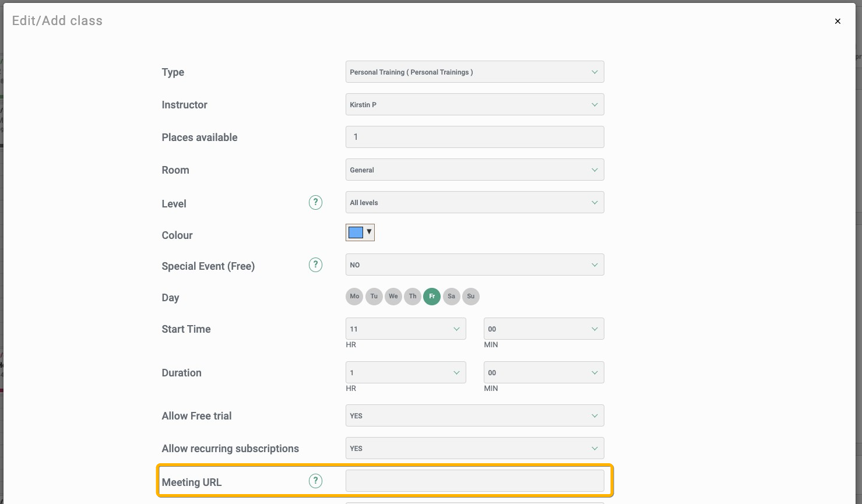Click the help icon beside Special Event (Free)
862x504 pixels.
coord(315,265)
